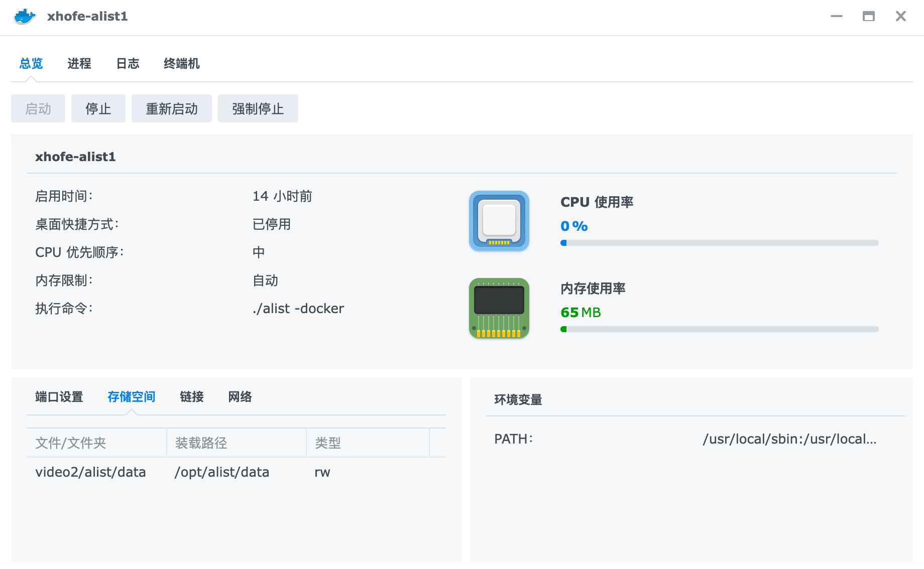
Task: Select the 存储空间 sub-tab
Action: pos(132,397)
